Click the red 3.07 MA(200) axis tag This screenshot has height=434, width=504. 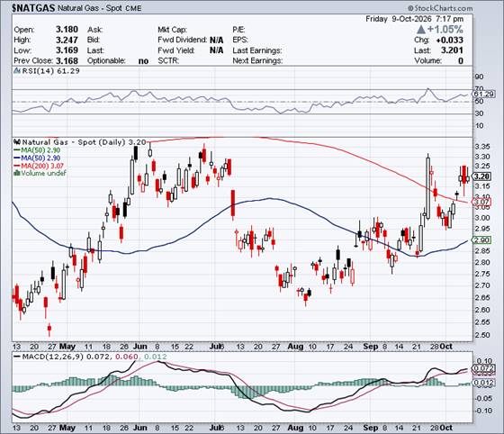click(481, 202)
